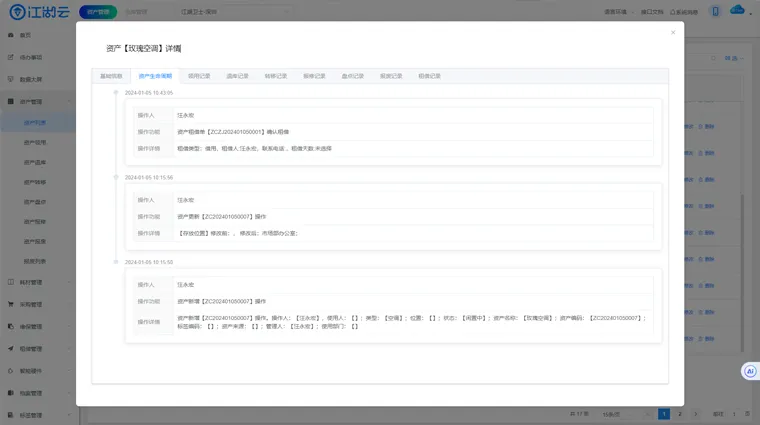This screenshot has height=425, width=760.
Task: Close the 资产【玫瑰空调】详情 dialog
Action: tap(673, 32)
